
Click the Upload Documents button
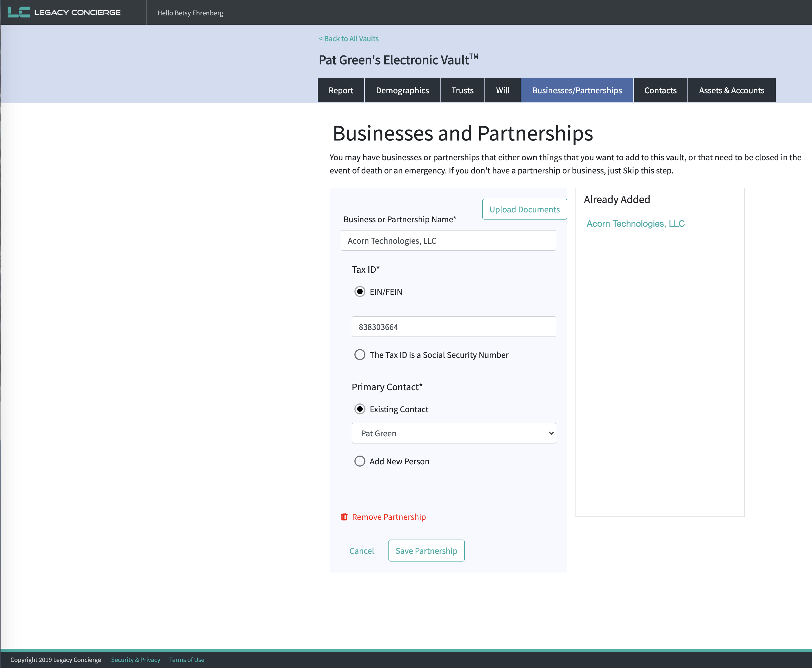[524, 209]
